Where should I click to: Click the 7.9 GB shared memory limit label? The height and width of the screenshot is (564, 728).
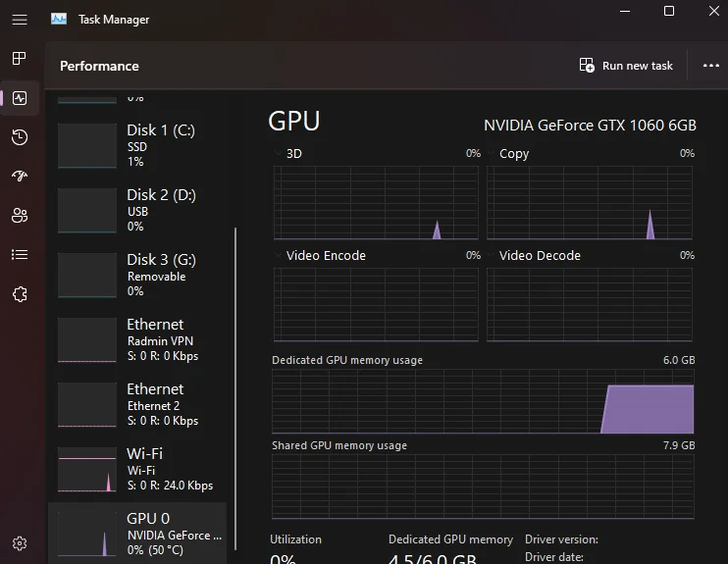click(679, 445)
